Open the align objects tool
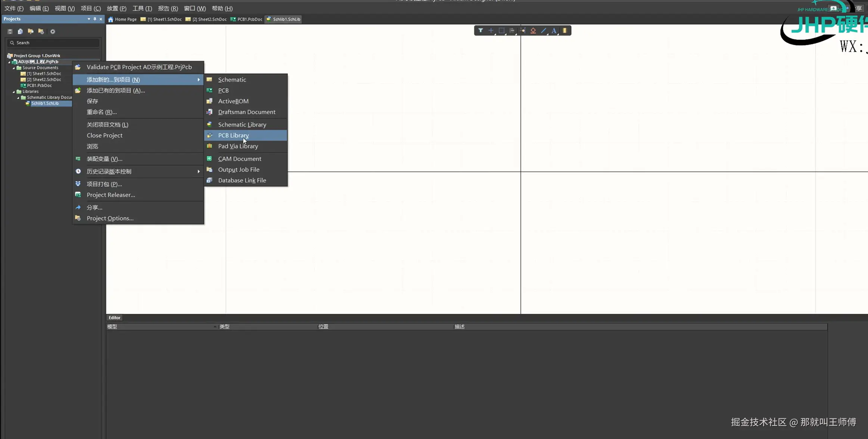868x439 pixels. (x=512, y=30)
